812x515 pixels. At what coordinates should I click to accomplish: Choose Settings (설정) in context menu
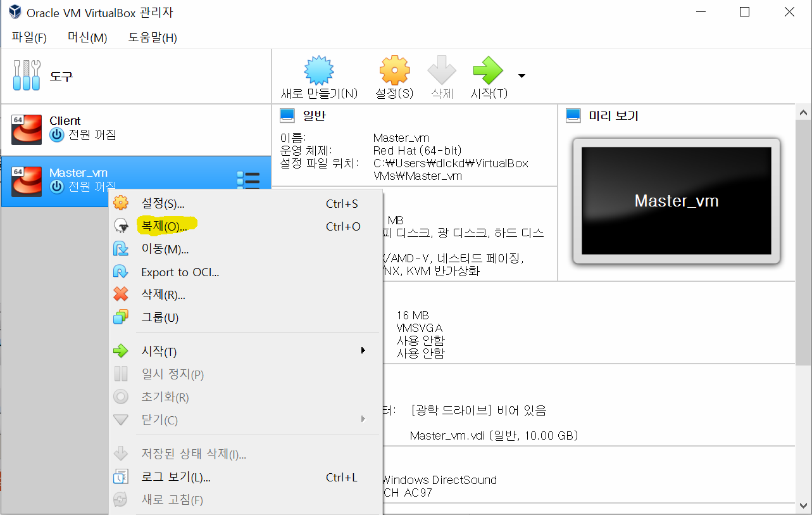[x=246, y=204]
